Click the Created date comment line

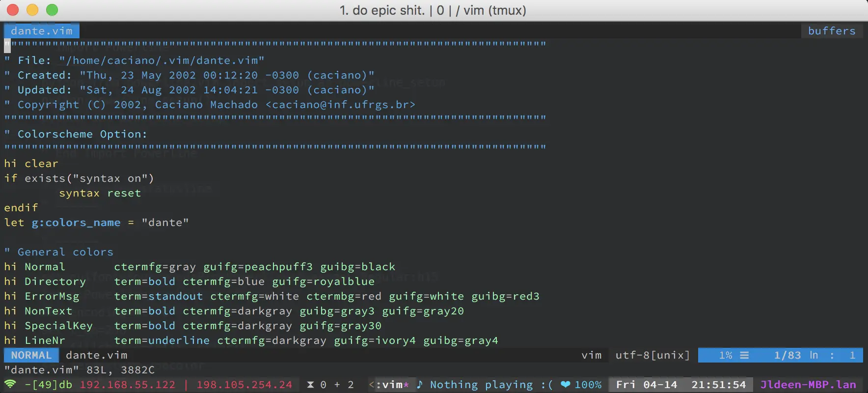[x=190, y=75]
